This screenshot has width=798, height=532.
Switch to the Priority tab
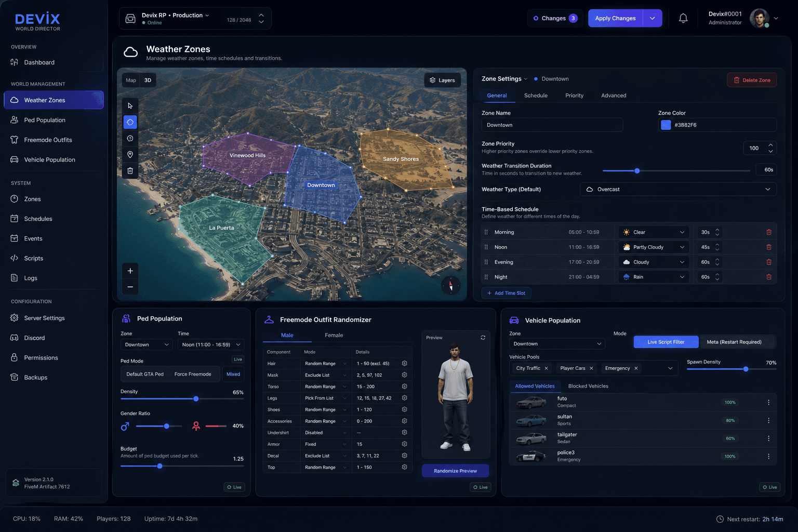coord(574,96)
